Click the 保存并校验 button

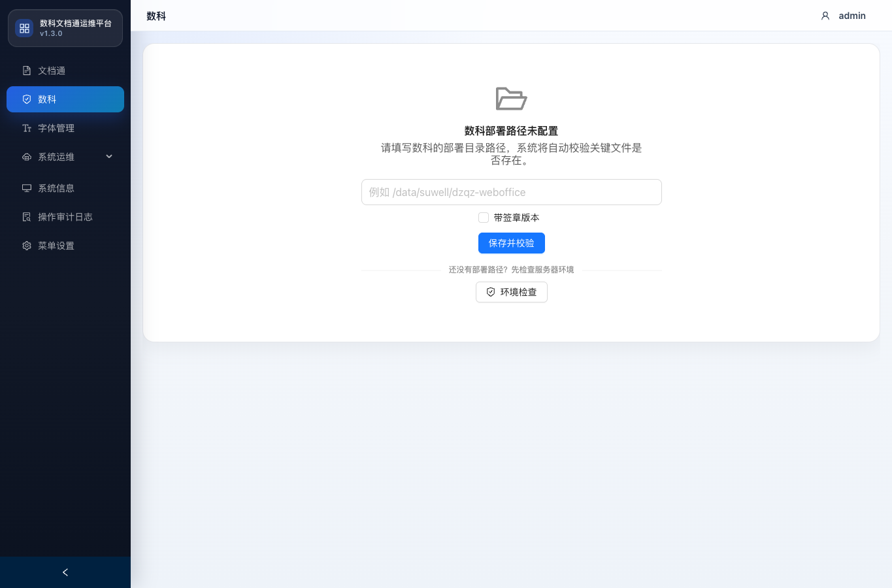point(512,243)
